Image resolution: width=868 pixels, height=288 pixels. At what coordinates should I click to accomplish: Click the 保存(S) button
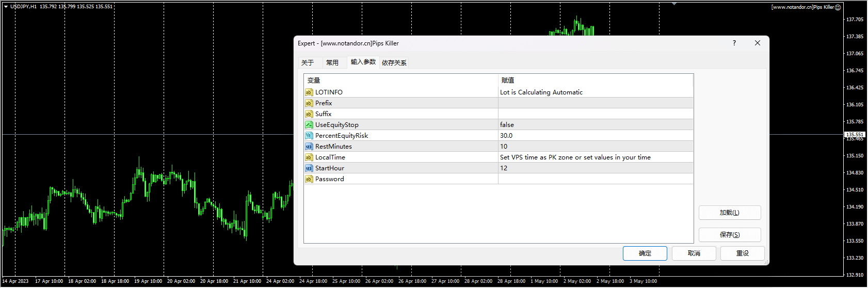729,235
